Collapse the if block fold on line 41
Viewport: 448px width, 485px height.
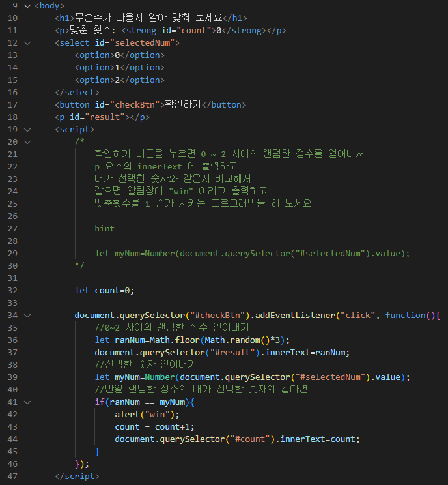[27, 402]
